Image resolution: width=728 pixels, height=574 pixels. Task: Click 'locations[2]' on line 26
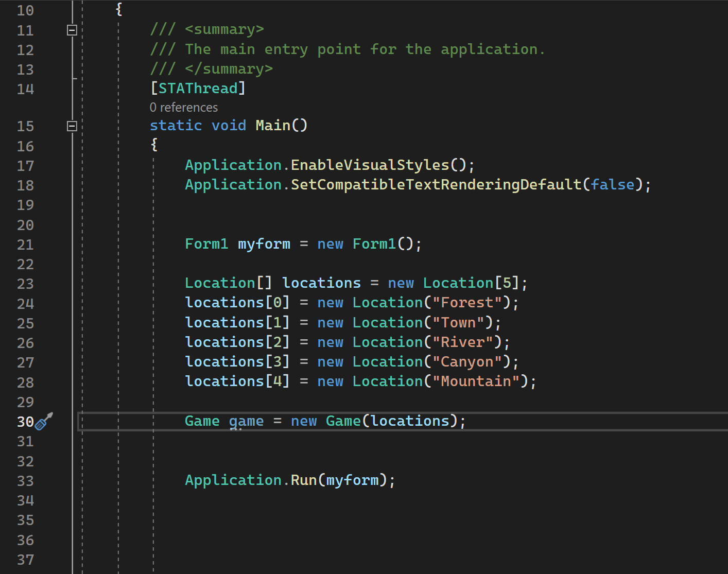[237, 342]
